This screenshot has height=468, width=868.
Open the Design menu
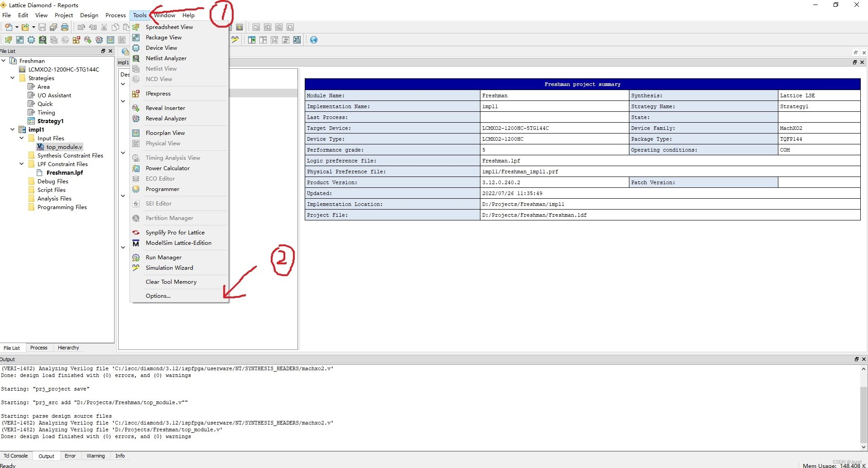(x=89, y=15)
